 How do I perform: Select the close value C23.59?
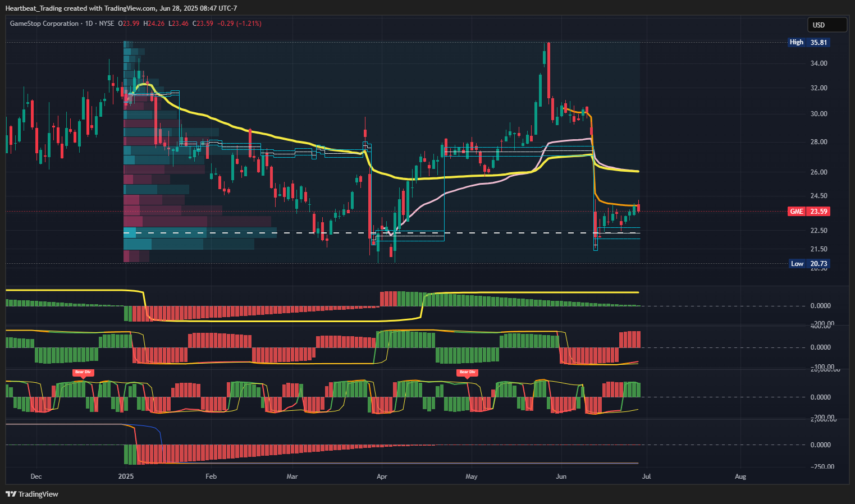click(203, 24)
